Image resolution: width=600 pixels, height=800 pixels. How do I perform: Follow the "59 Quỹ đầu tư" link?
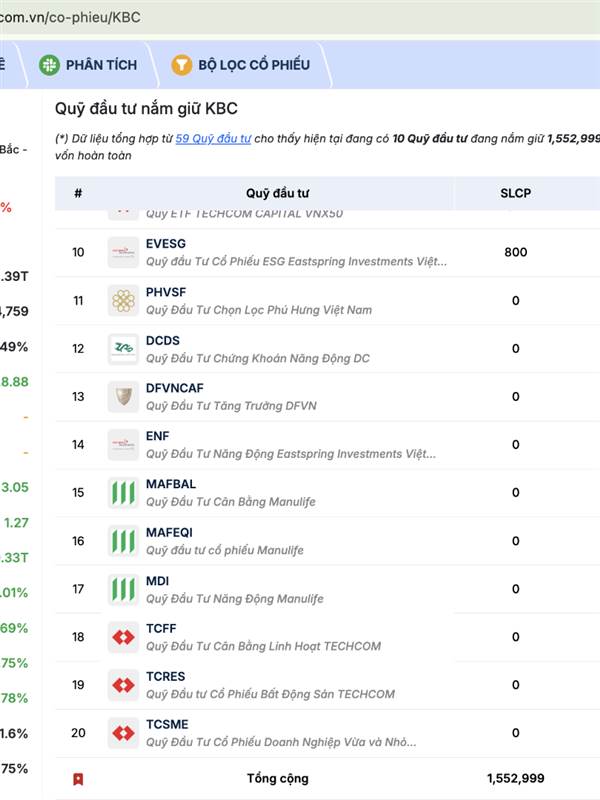click(213, 139)
